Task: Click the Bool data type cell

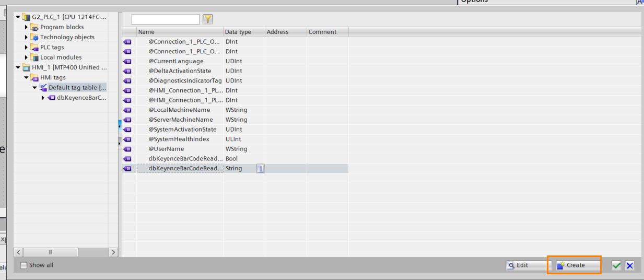Action: (x=244, y=159)
